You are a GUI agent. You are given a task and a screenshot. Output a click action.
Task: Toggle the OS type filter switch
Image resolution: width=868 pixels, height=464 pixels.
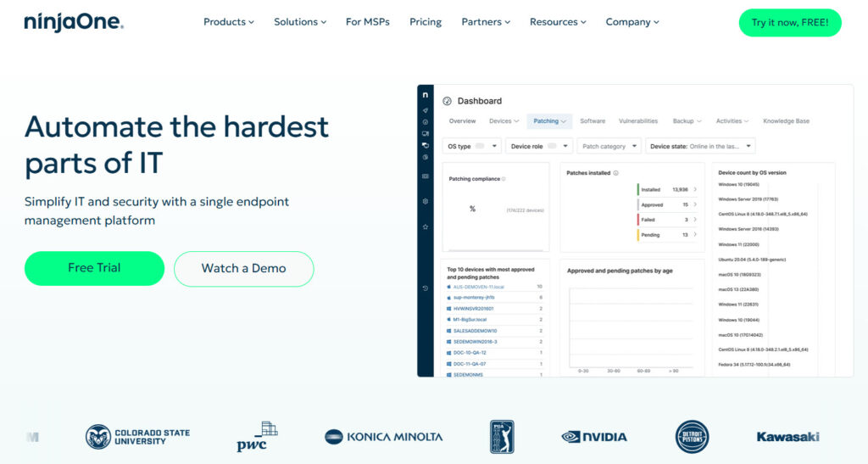coord(480,146)
